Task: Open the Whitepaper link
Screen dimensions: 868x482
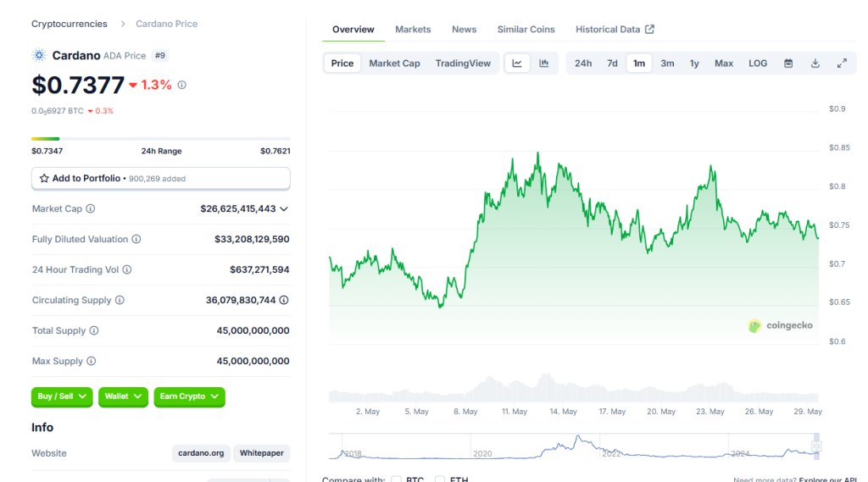Action: (x=261, y=453)
